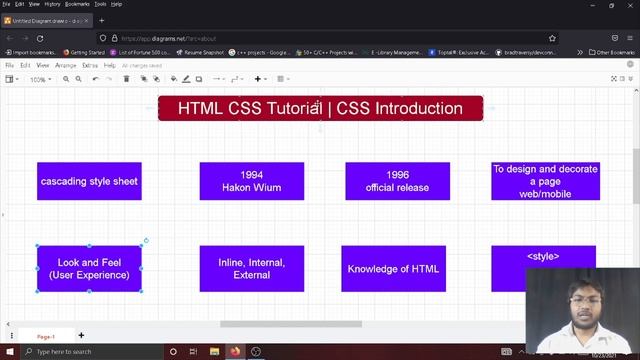The width and height of the screenshot is (640, 360).
Task: Click the Zoom In magnifier icon
Action: (x=66, y=79)
